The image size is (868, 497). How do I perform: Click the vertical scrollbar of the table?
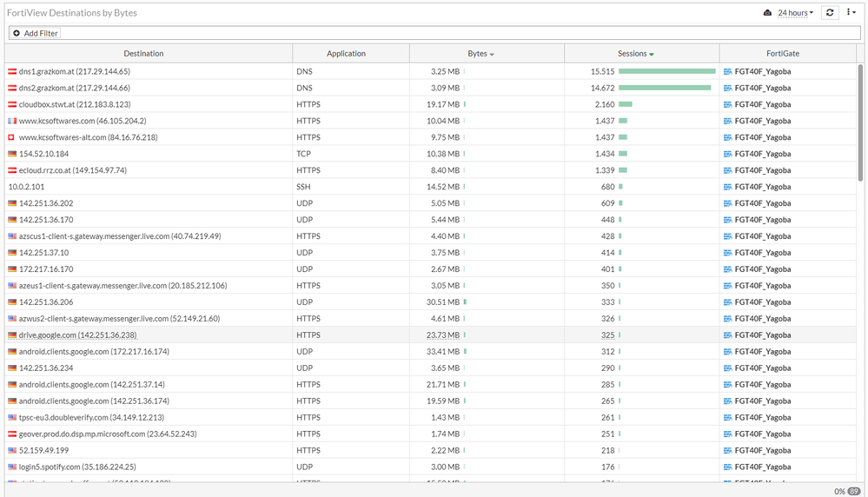pos(860,123)
